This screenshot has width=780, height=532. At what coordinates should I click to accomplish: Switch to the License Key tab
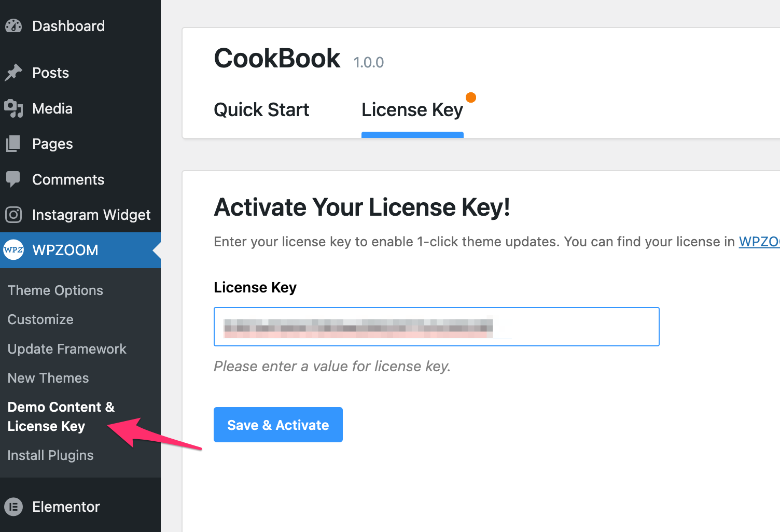point(412,109)
